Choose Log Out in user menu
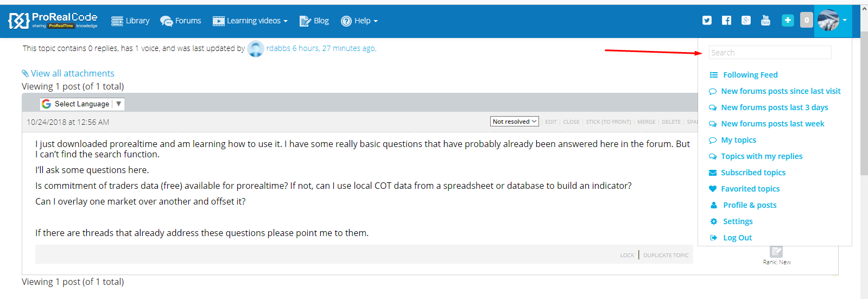This screenshot has height=299, width=868. tap(737, 238)
